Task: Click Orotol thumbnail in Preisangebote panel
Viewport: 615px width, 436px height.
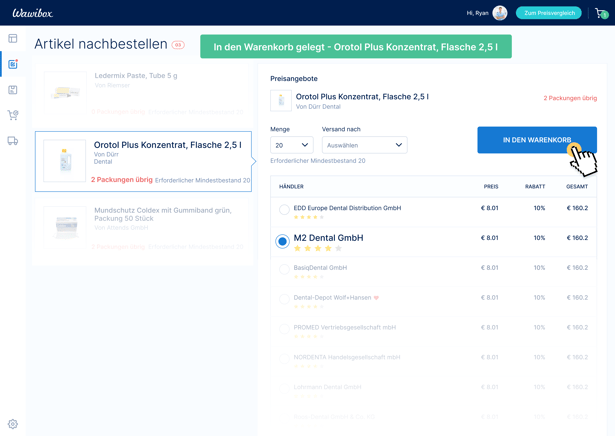Action: click(x=281, y=100)
